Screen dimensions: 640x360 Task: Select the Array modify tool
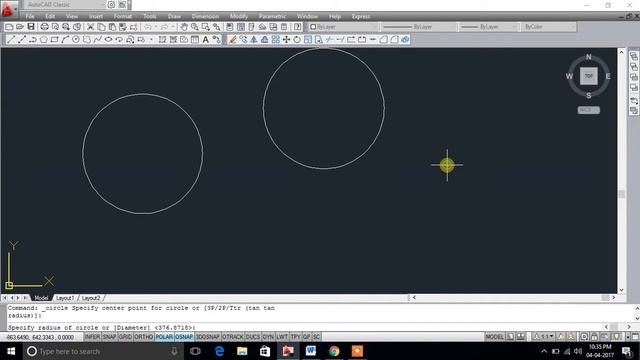coord(276,40)
